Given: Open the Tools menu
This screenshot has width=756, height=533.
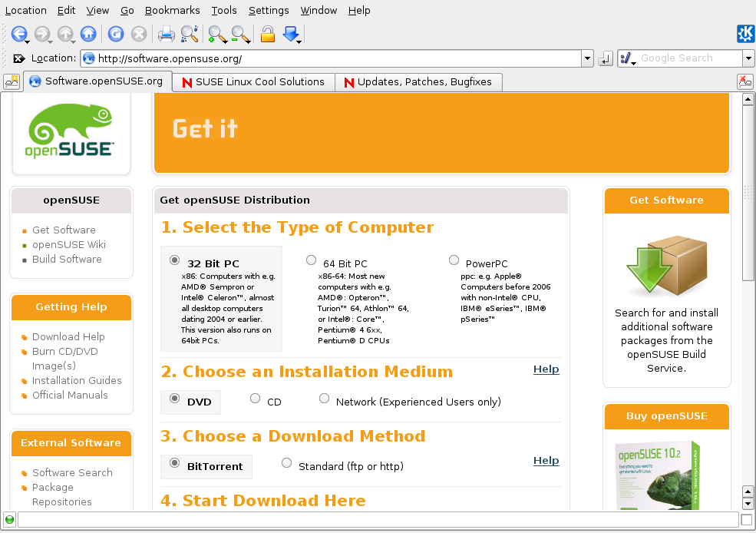Looking at the screenshot, I should coord(223,10).
